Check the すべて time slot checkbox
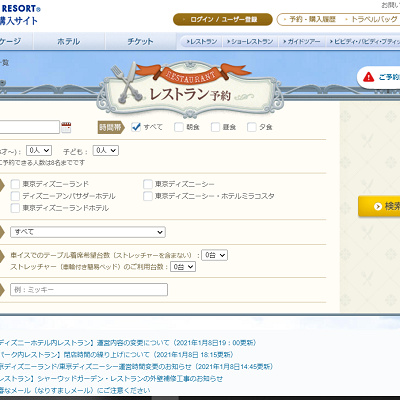This screenshot has height=400, width=400. (136, 127)
